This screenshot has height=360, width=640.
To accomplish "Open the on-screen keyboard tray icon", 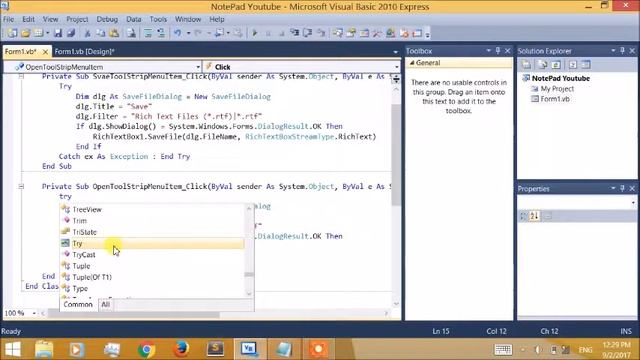I will 503,349.
